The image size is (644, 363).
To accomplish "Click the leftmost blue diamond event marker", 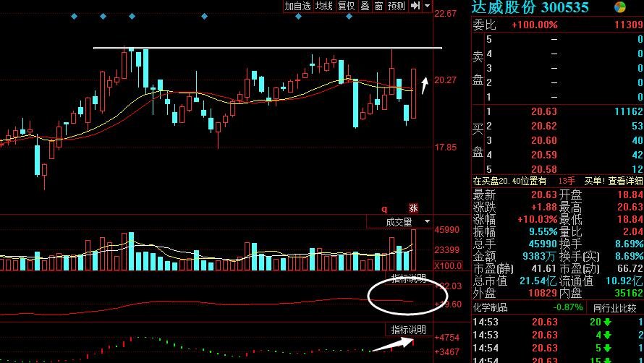I will [74, 17].
